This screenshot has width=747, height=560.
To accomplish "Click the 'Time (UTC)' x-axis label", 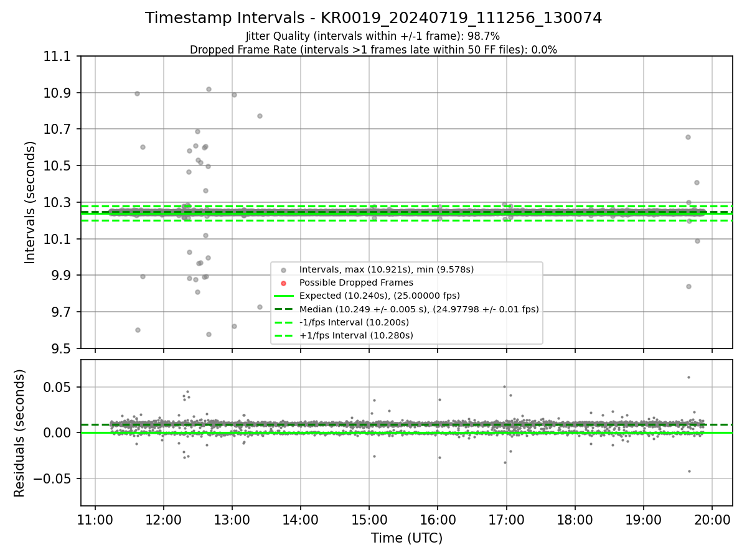I will point(407,538).
